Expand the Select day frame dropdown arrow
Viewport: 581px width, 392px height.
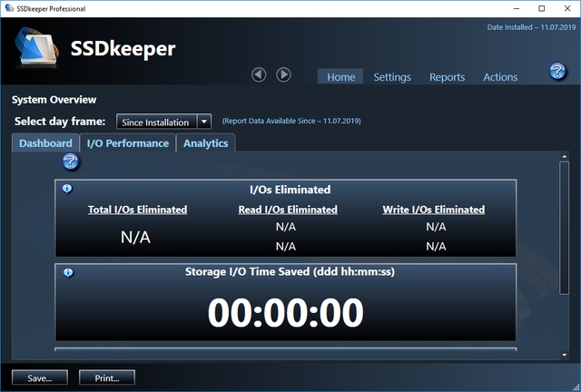(x=204, y=122)
